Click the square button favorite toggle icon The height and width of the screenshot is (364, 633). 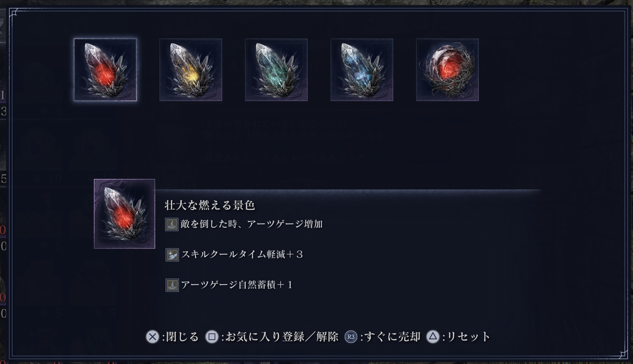[x=212, y=336]
